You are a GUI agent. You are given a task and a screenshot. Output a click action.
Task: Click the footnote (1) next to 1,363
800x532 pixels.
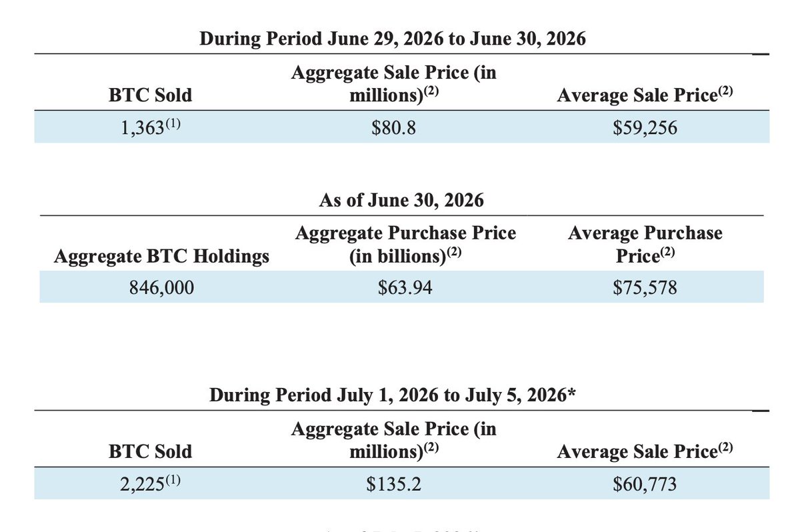[x=173, y=124]
